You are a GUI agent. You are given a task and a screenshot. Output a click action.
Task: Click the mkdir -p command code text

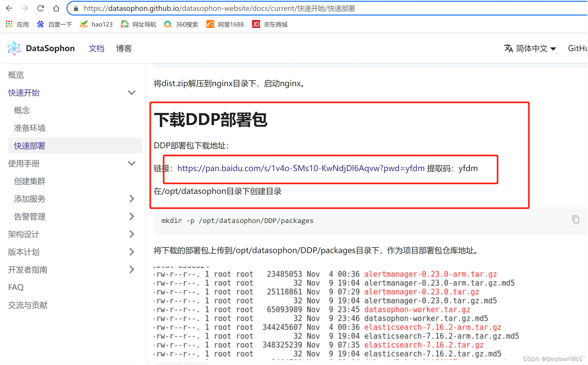coord(237,221)
